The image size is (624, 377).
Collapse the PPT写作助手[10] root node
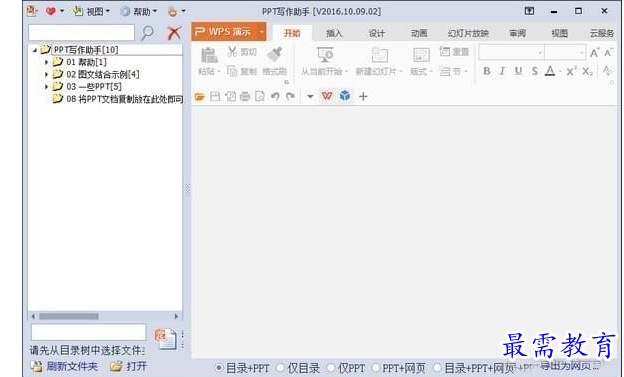[x=35, y=50]
